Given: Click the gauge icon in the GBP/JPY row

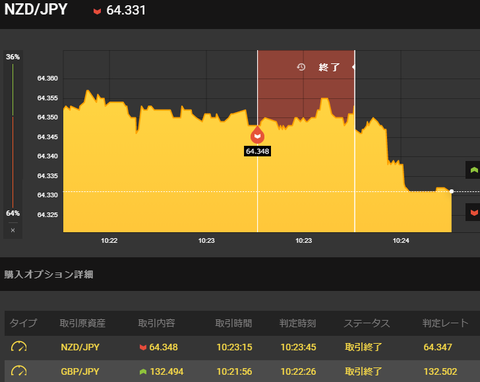Looking at the screenshot, I should point(19,371).
